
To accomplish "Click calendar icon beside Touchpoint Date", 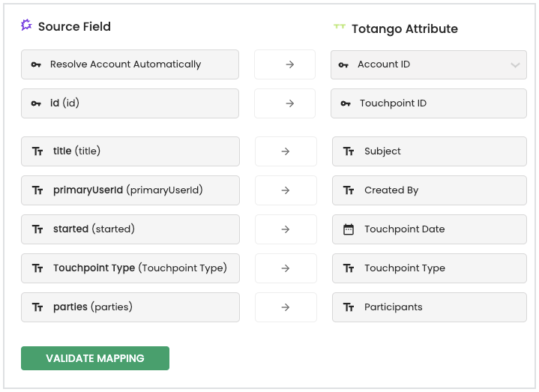I will click(349, 229).
